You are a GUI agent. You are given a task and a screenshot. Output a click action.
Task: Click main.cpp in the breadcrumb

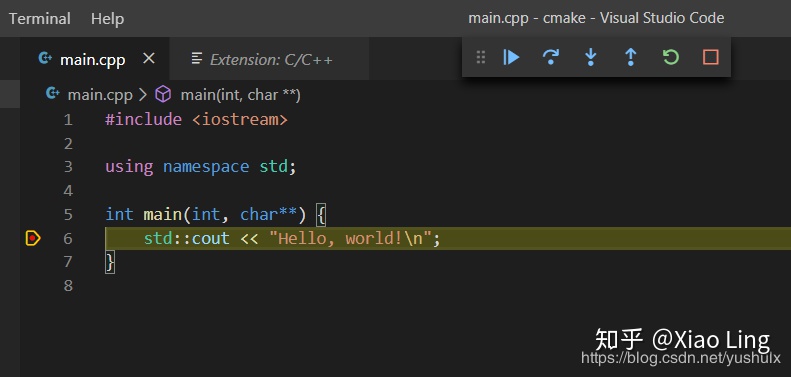[100, 95]
